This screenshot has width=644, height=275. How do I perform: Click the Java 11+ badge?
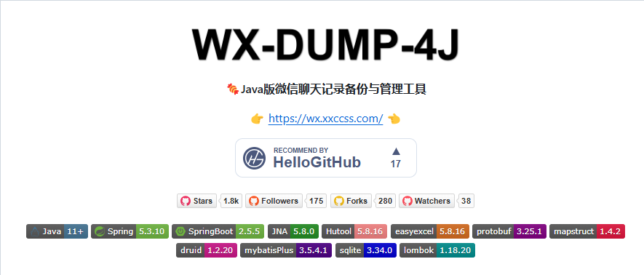57,231
